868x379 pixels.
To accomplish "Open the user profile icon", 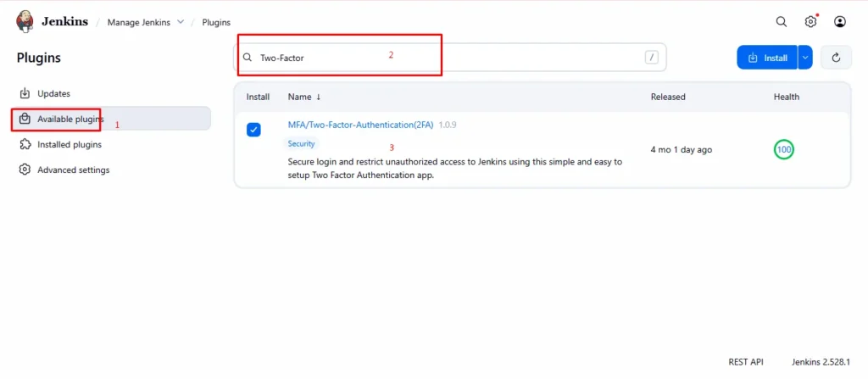I will (839, 22).
